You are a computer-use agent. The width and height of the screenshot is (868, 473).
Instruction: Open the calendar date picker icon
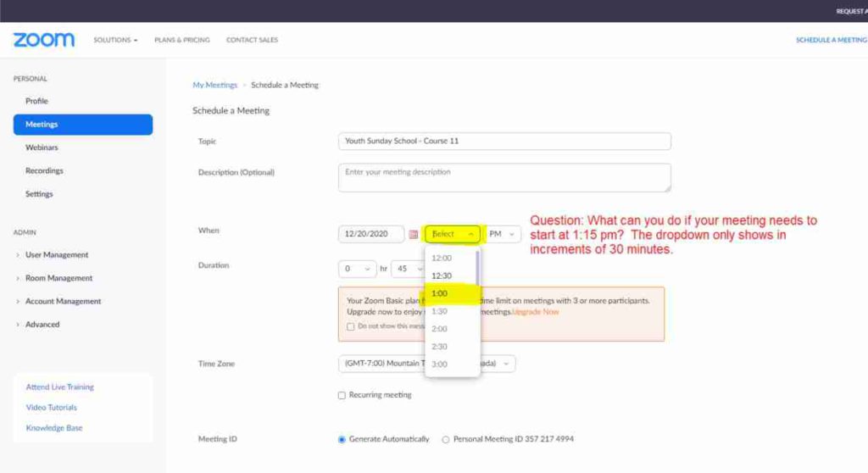click(414, 234)
